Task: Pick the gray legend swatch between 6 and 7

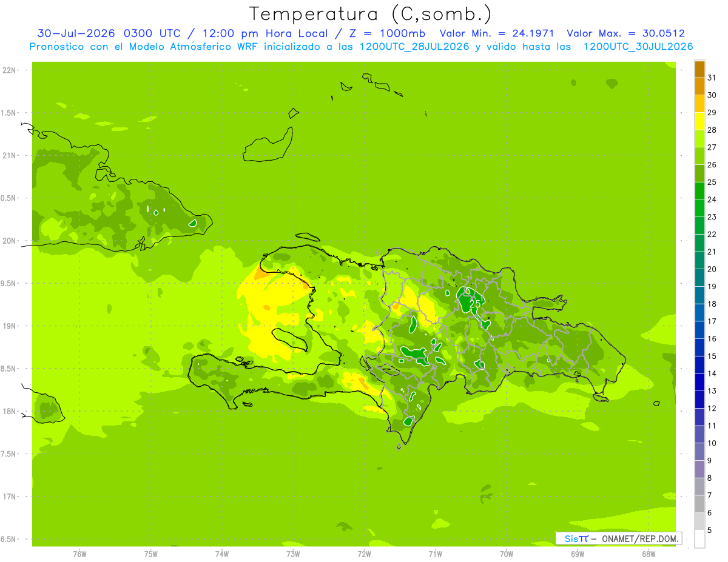Action: pyautogui.click(x=699, y=504)
